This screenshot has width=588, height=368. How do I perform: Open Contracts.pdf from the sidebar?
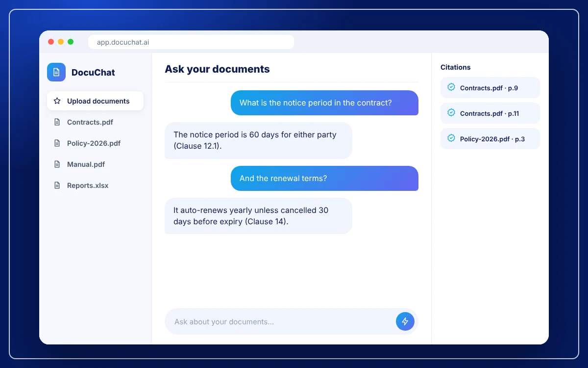coord(95,122)
